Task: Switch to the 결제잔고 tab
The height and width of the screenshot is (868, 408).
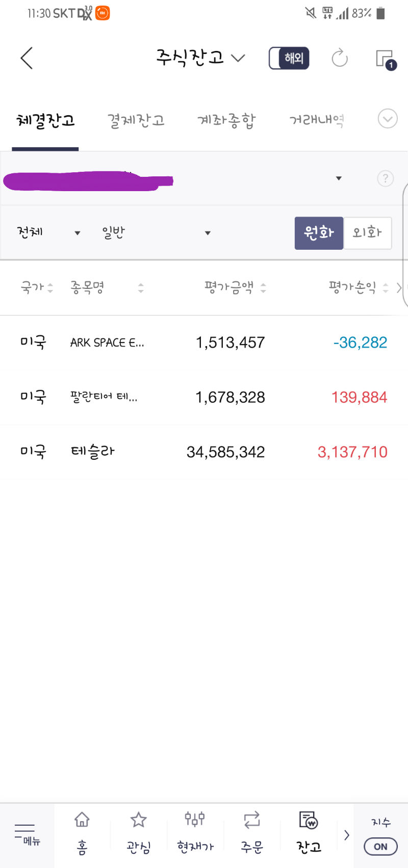Action: [136, 120]
